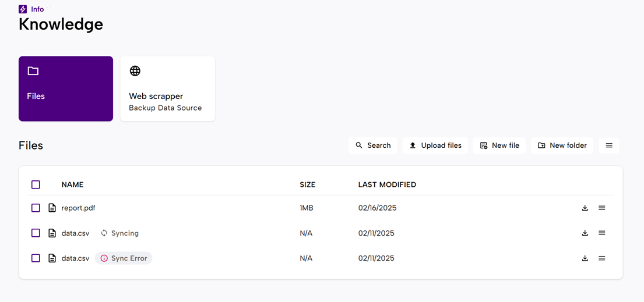Image resolution: width=644 pixels, height=302 pixels.
Task: Check the box for the Syncing data.csv
Action: [36, 233]
